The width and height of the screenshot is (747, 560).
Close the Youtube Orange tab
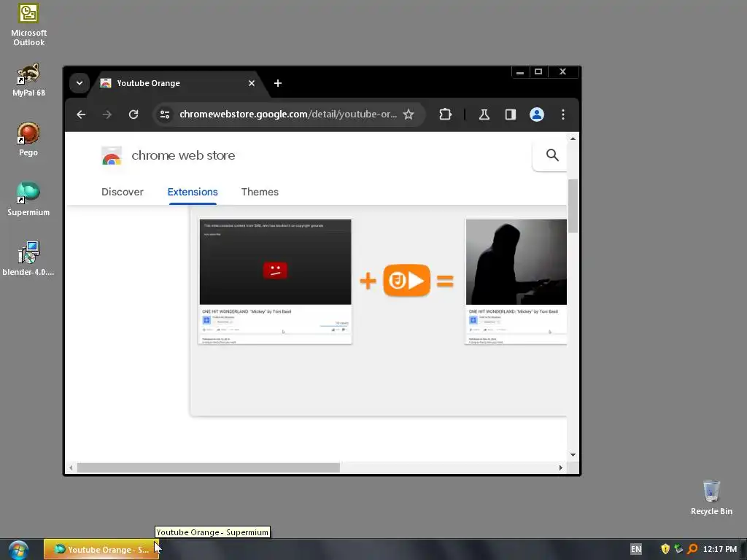[252, 83]
